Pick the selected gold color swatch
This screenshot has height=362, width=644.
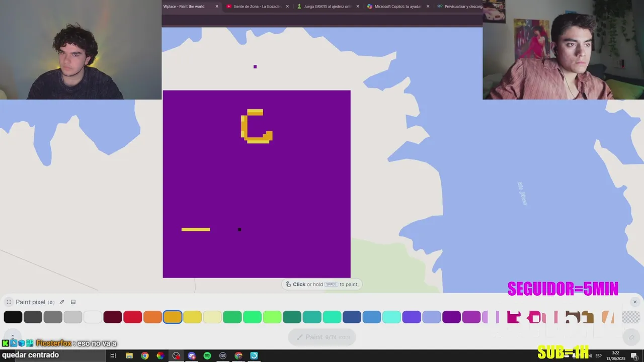[173, 317]
